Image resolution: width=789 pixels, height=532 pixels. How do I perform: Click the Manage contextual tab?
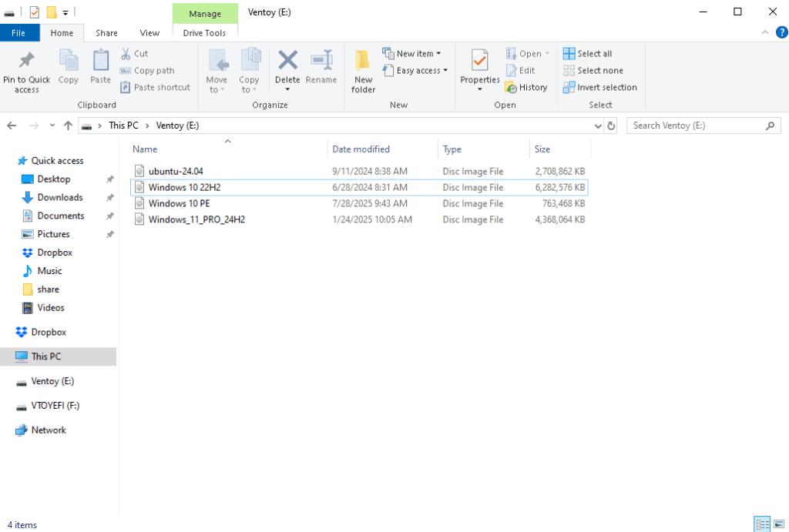[x=205, y=14]
